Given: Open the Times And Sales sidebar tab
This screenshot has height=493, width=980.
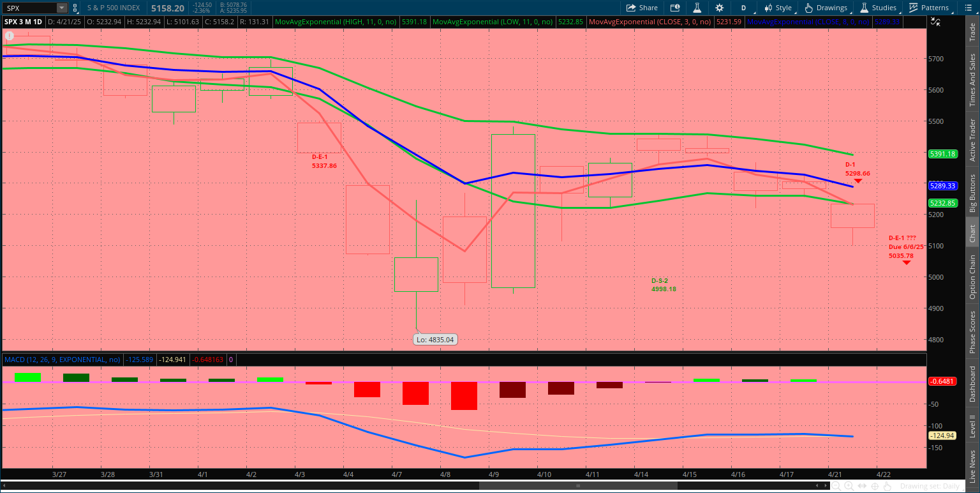Looking at the screenshot, I should (x=972, y=80).
